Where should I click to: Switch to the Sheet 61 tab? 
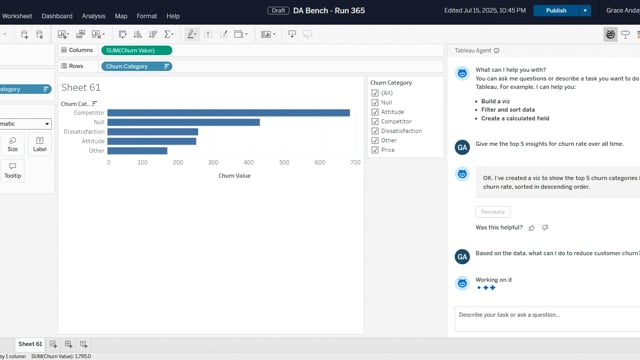pos(30,344)
